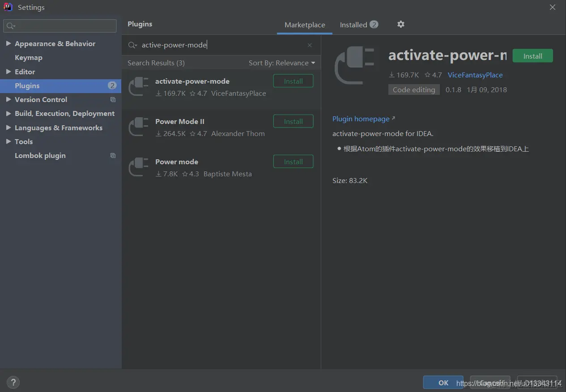Click the Power Mode II plugin icon
The image size is (566, 392).
[x=138, y=127]
